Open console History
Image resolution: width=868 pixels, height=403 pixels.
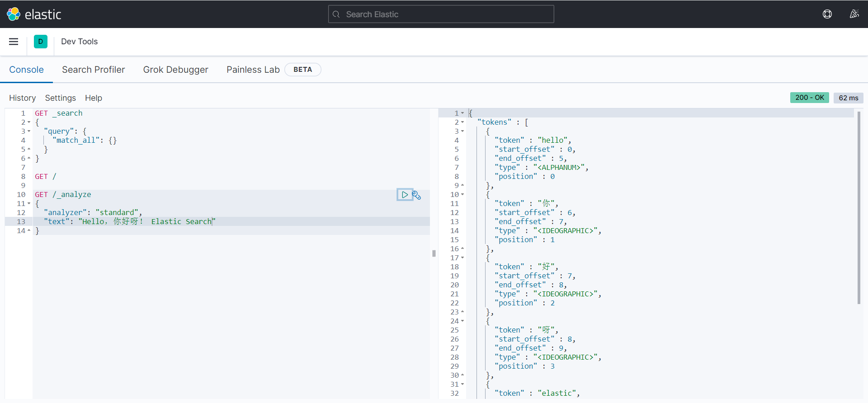pos(22,98)
